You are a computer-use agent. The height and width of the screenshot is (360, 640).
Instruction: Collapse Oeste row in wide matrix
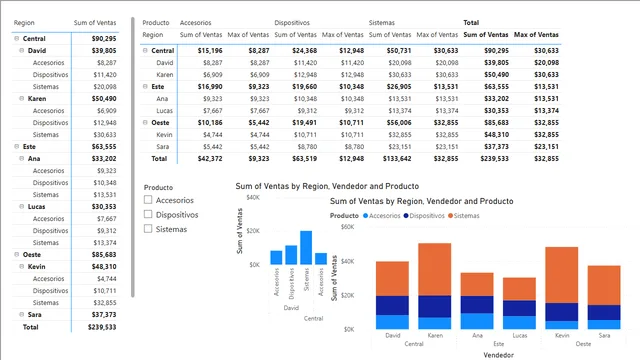pos(145,122)
